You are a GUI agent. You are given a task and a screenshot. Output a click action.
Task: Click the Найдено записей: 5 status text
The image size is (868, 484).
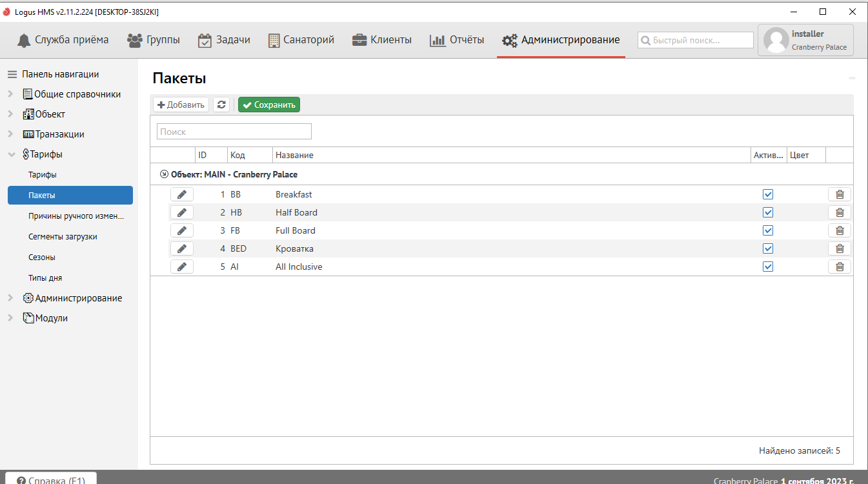(800, 450)
